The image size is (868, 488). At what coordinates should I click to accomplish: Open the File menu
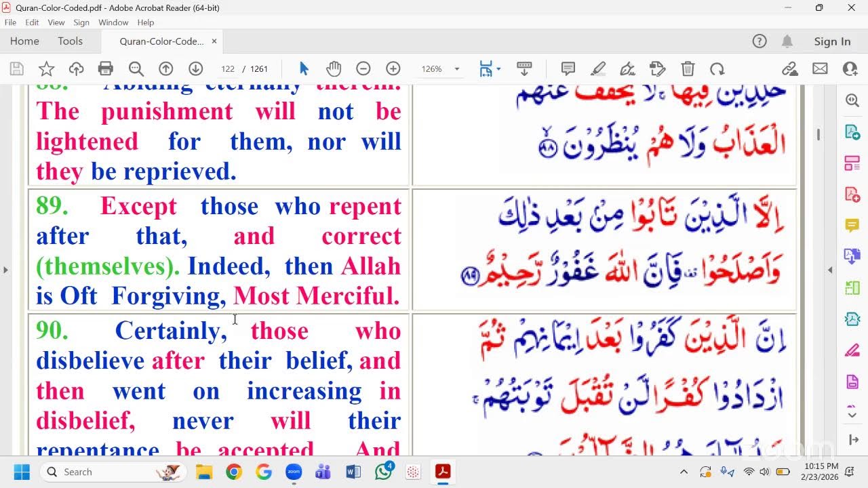click(10, 22)
